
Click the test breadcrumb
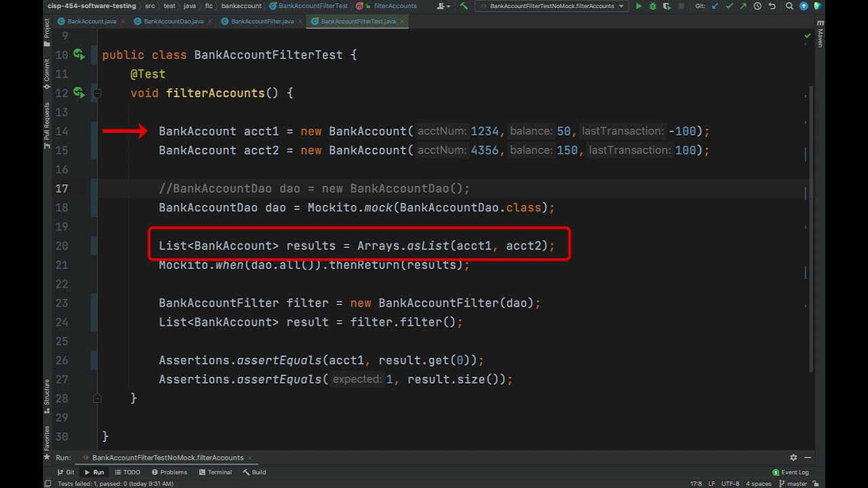(x=170, y=6)
